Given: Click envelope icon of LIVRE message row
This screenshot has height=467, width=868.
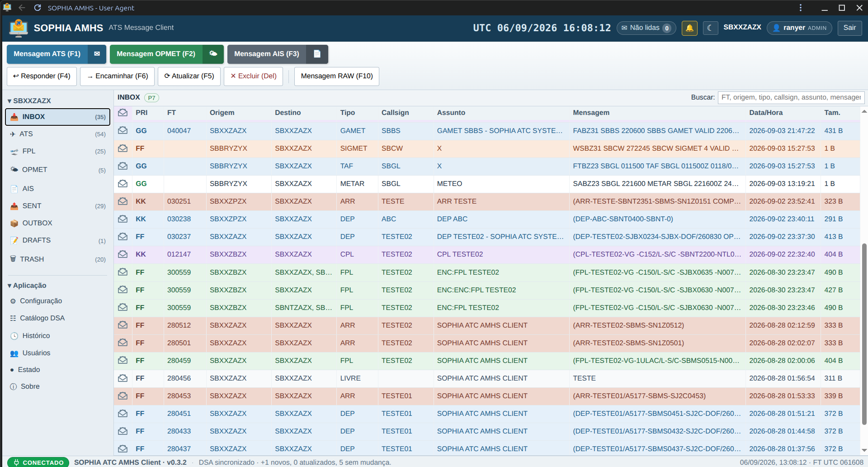Looking at the screenshot, I should tap(123, 378).
